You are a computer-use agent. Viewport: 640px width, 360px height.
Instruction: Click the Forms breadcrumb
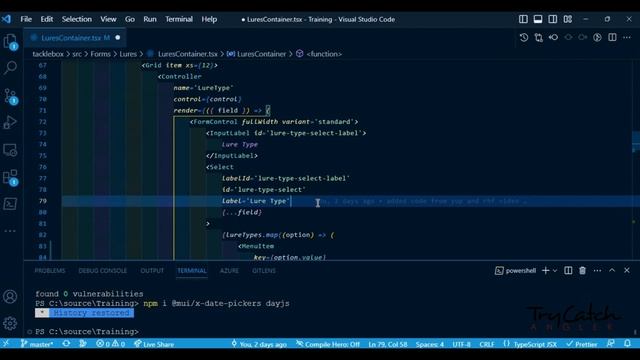(x=100, y=54)
